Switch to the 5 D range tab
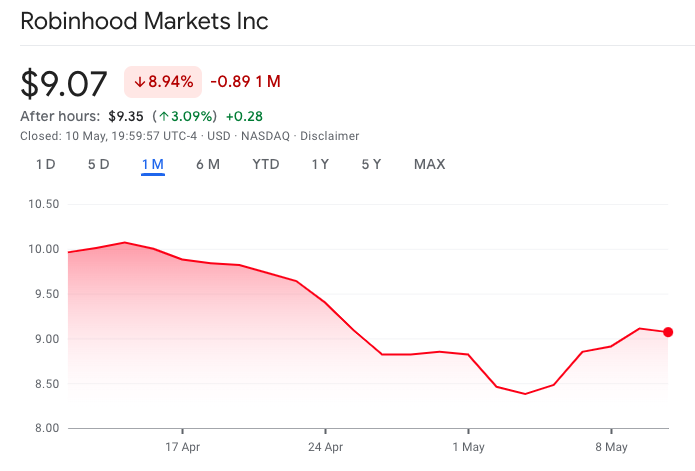695x471 pixels. [98, 164]
